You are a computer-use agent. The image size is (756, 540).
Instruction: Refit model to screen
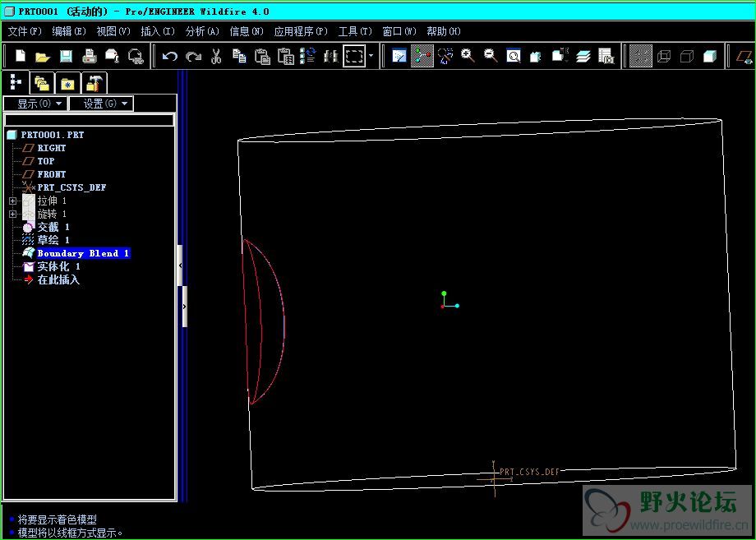(x=514, y=57)
